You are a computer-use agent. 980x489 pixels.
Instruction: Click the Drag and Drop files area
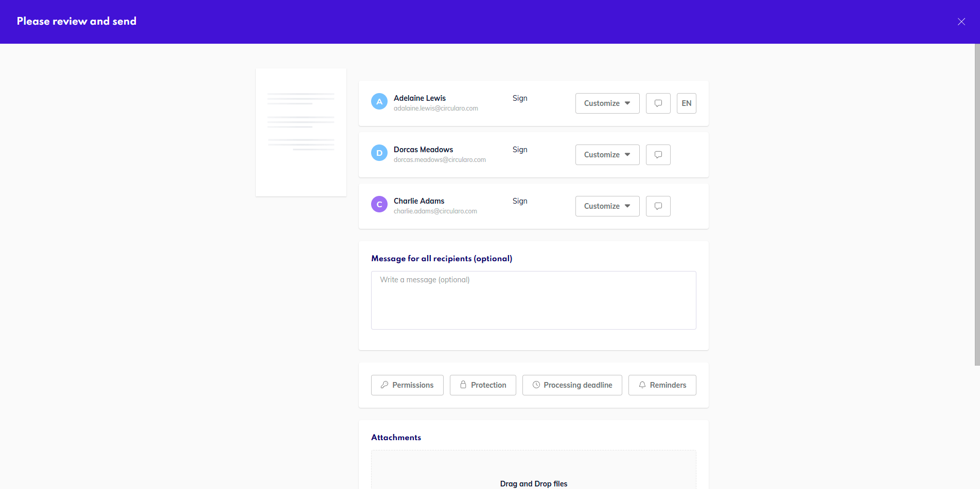click(533, 473)
